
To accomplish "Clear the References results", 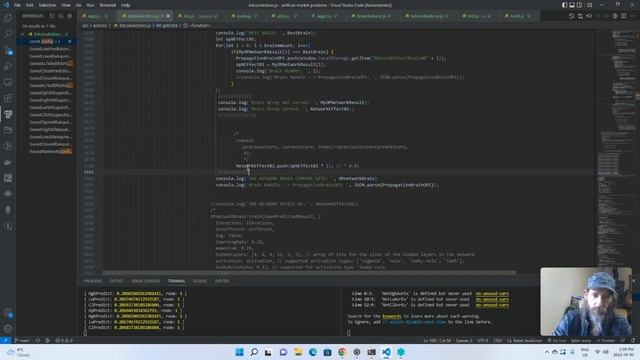I will [x=61, y=16].
